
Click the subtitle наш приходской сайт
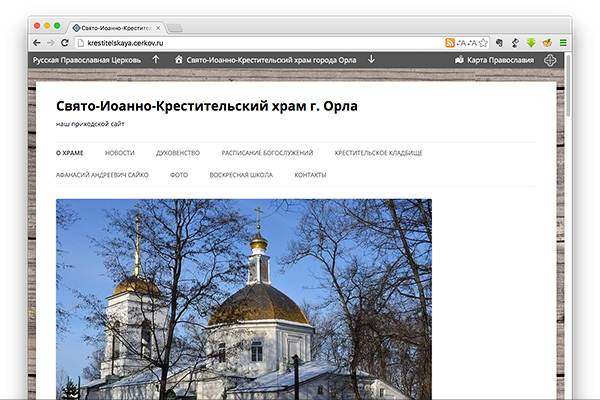(90, 124)
